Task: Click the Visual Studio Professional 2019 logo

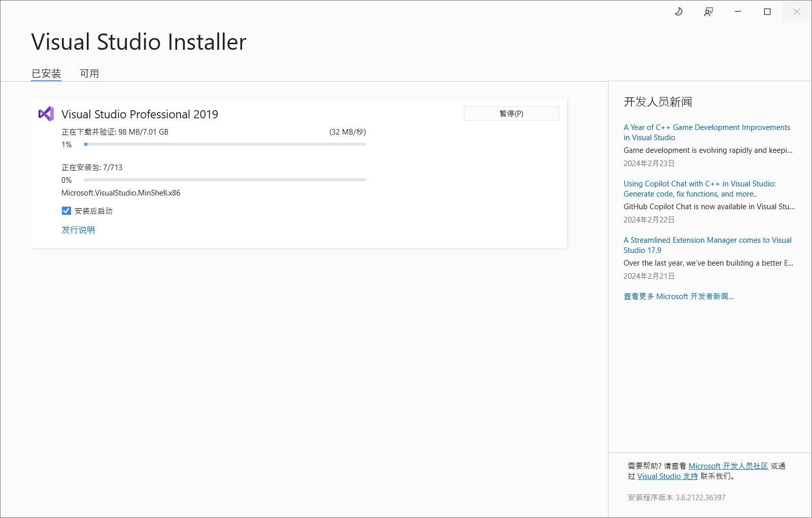Action: pos(46,113)
